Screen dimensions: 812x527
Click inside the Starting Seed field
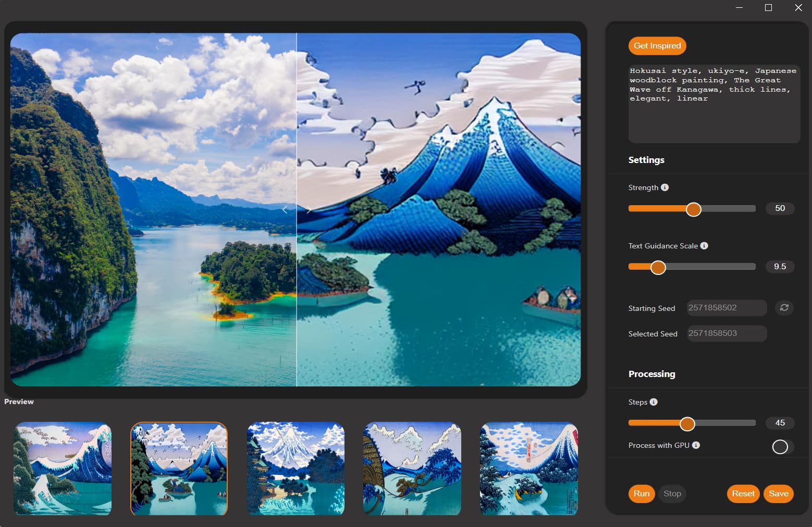tap(726, 308)
